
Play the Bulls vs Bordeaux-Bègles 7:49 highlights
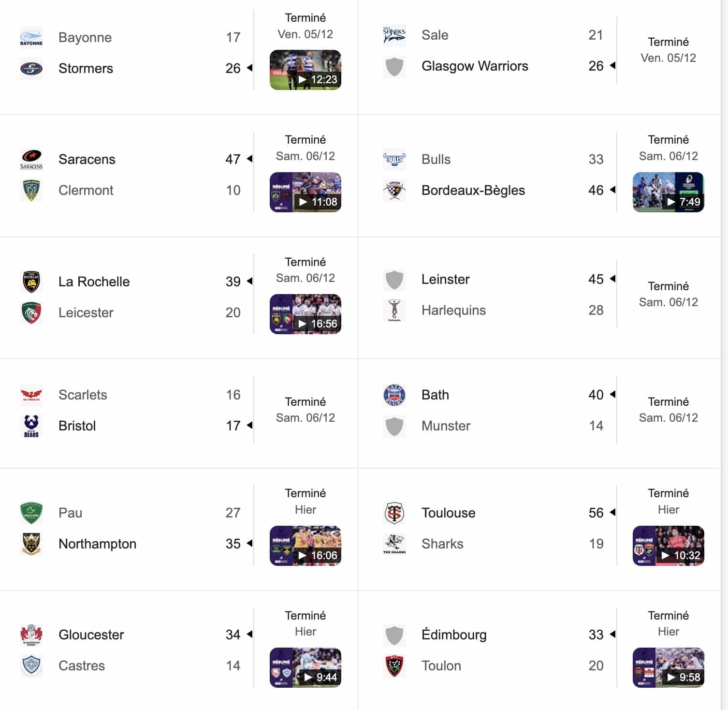(x=668, y=192)
